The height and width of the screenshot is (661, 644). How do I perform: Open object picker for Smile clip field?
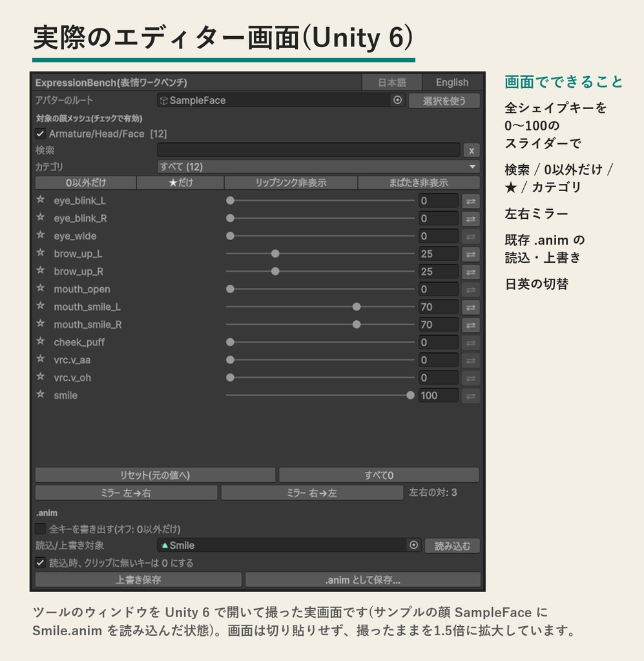pos(414,545)
